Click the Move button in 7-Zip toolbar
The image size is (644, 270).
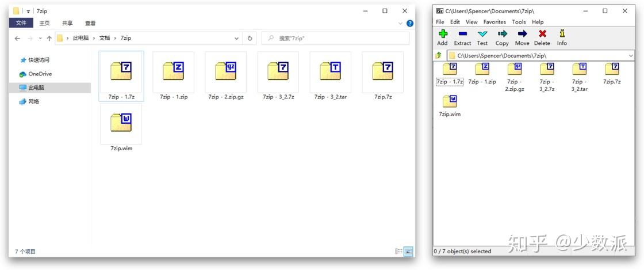[522, 37]
